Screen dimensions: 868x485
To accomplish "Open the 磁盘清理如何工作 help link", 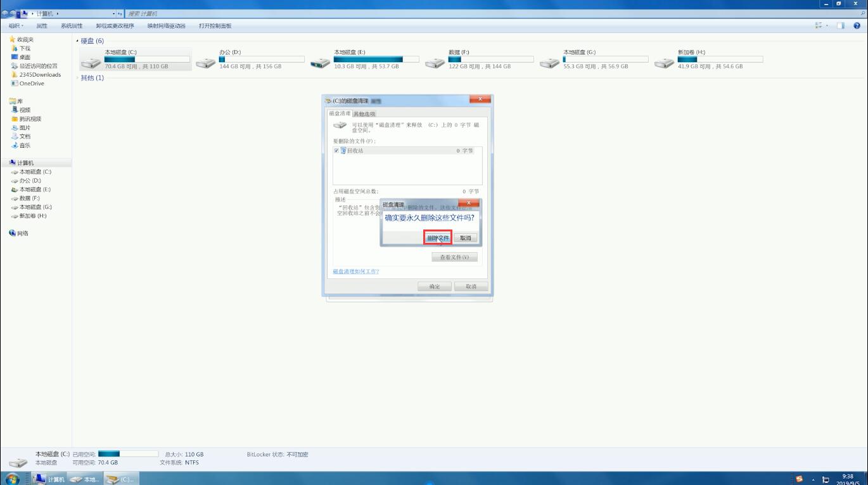I will pos(356,271).
